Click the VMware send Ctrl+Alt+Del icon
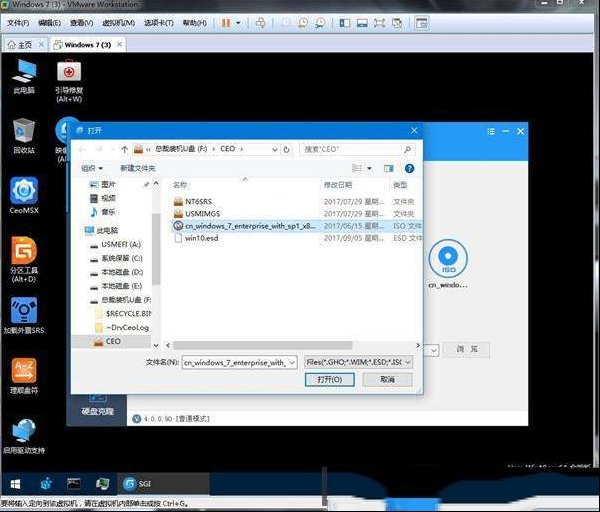Image resolution: width=600 pixels, height=512 pixels. click(x=261, y=23)
